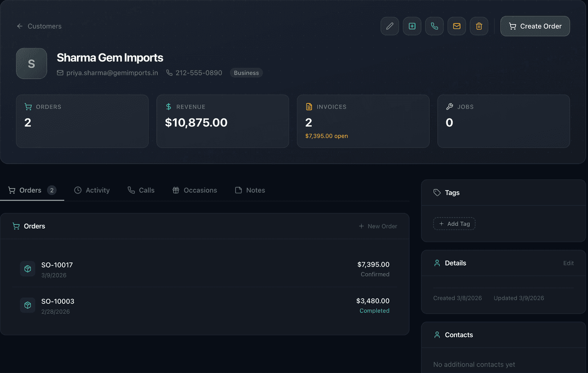Click the Tags panel tag icon

pyautogui.click(x=437, y=193)
